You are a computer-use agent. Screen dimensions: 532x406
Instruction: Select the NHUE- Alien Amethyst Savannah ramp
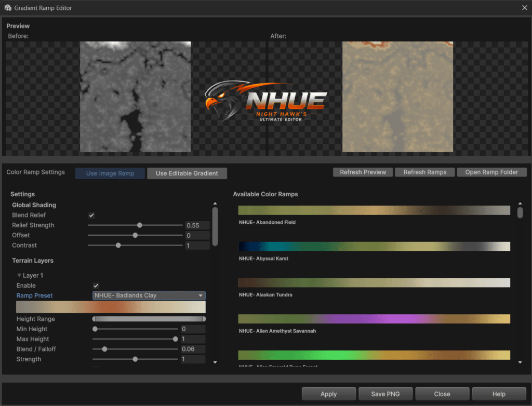374,319
